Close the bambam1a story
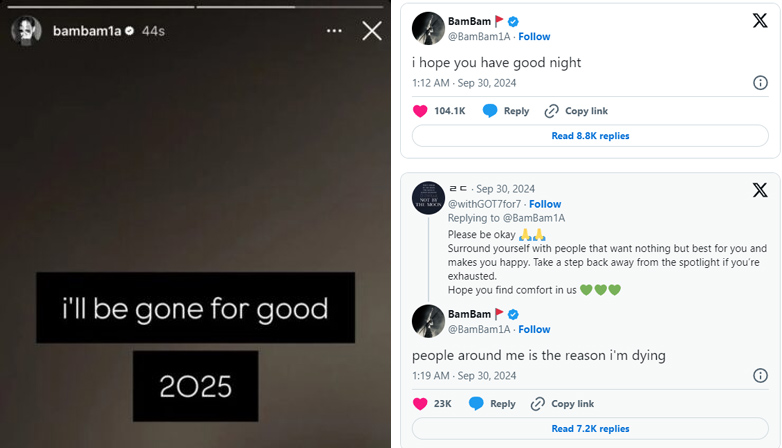The width and height of the screenshot is (782, 448). [372, 31]
